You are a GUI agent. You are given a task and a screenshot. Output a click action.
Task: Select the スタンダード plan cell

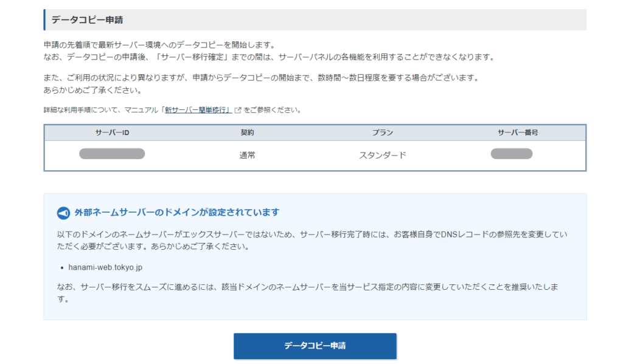coord(382,155)
